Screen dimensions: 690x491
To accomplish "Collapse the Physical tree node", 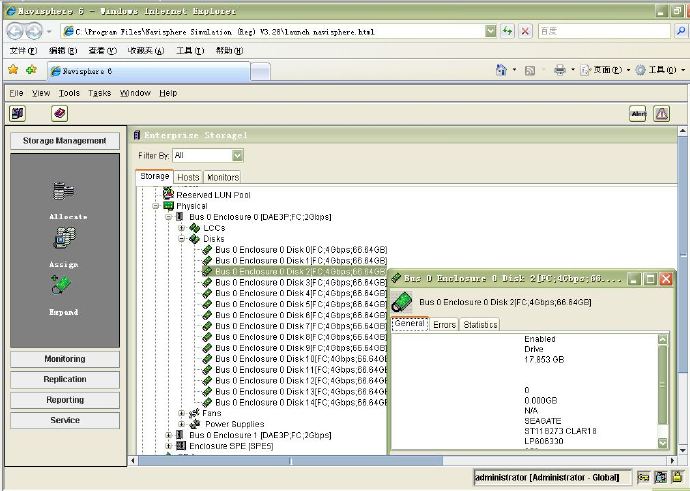I will tap(155, 206).
